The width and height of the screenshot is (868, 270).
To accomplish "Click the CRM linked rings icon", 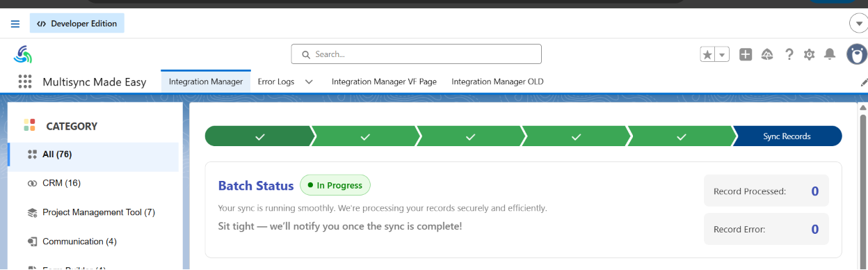I will tap(31, 184).
